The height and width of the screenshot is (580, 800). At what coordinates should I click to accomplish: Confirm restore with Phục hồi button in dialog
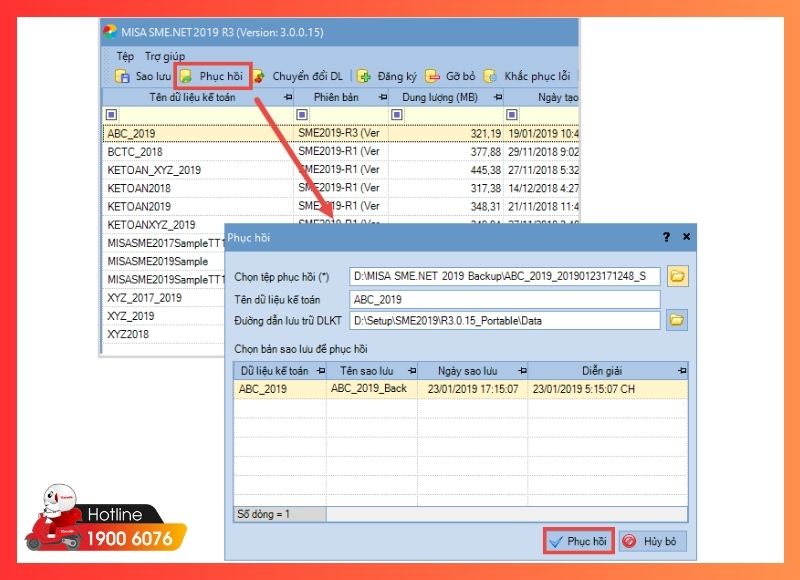pyautogui.click(x=578, y=541)
